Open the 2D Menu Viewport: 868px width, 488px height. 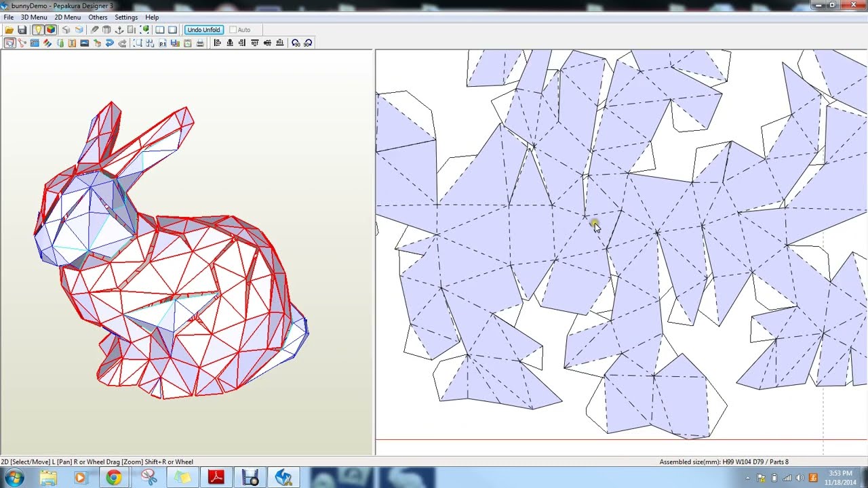67,17
